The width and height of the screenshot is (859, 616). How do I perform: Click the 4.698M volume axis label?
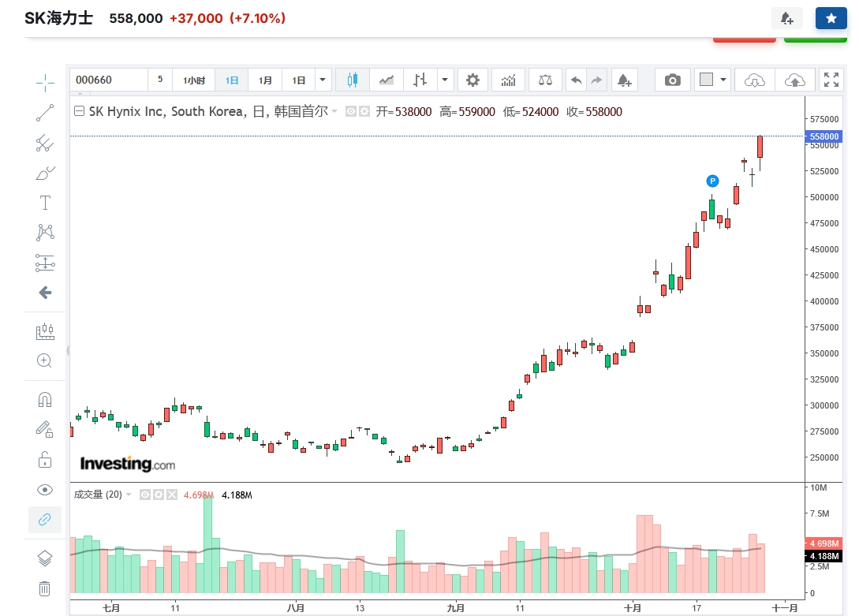824,543
